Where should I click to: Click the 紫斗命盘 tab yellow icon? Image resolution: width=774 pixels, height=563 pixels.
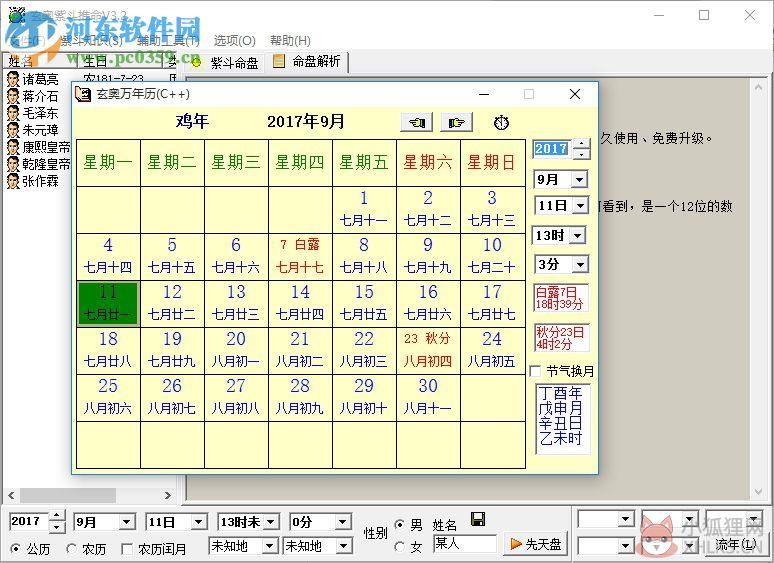click(196, 62)
